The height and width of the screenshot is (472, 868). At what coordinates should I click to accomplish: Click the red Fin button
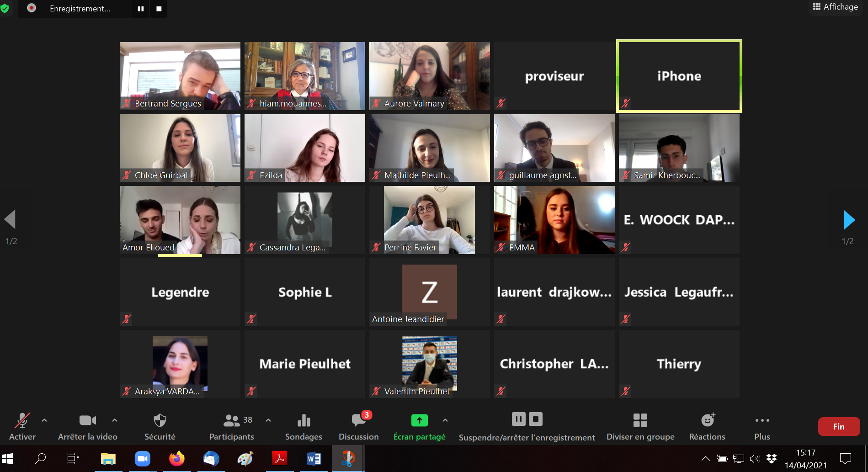(839, 426)
